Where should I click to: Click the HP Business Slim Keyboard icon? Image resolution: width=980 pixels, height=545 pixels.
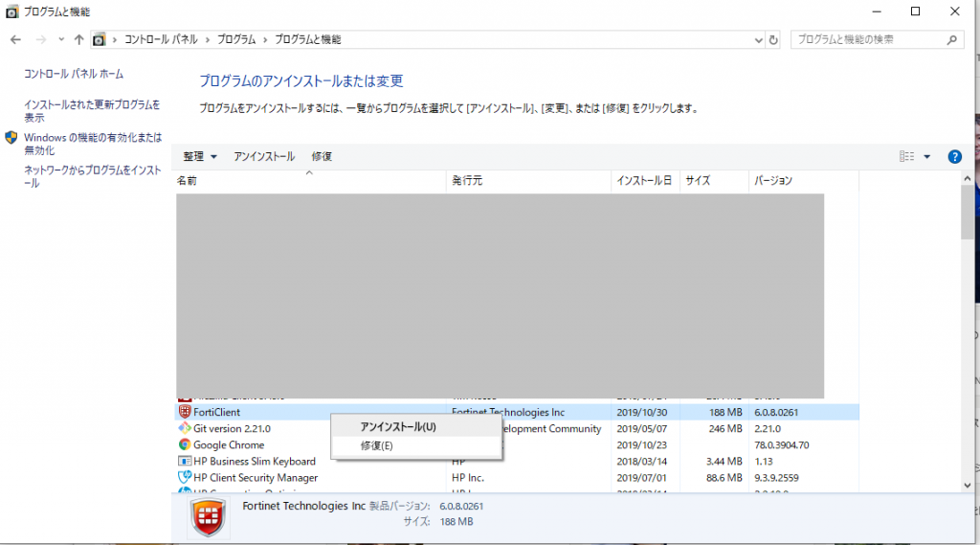[x=185, y=461]
